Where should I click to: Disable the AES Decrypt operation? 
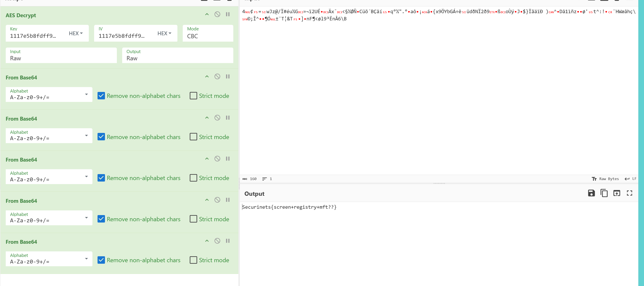click(217, 14)
